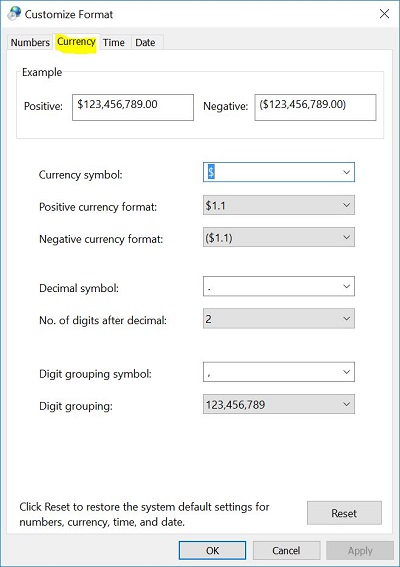Open the Negative currency format dropdown
Viewport: 400px width, 567px height.
pos(279,237)
